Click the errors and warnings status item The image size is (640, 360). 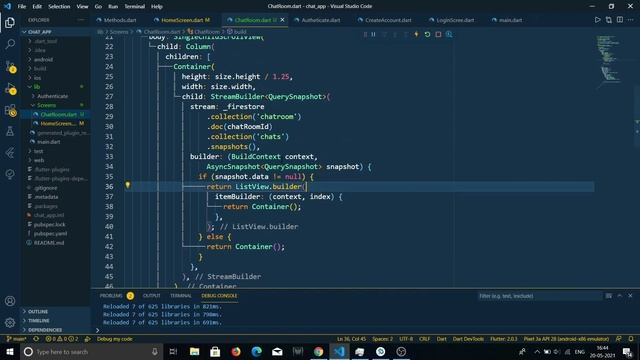62,339
